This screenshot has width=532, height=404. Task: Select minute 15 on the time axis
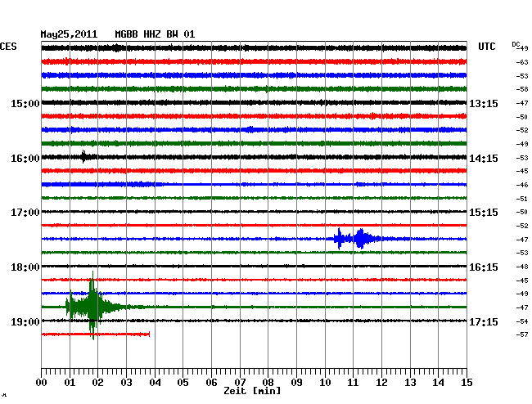(x=467, y=382)
